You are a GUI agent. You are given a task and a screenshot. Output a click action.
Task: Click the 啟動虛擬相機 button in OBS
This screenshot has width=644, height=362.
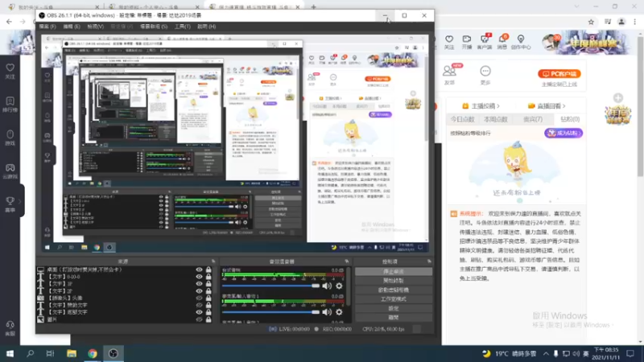pyautogui.click(x=394, y=290)
